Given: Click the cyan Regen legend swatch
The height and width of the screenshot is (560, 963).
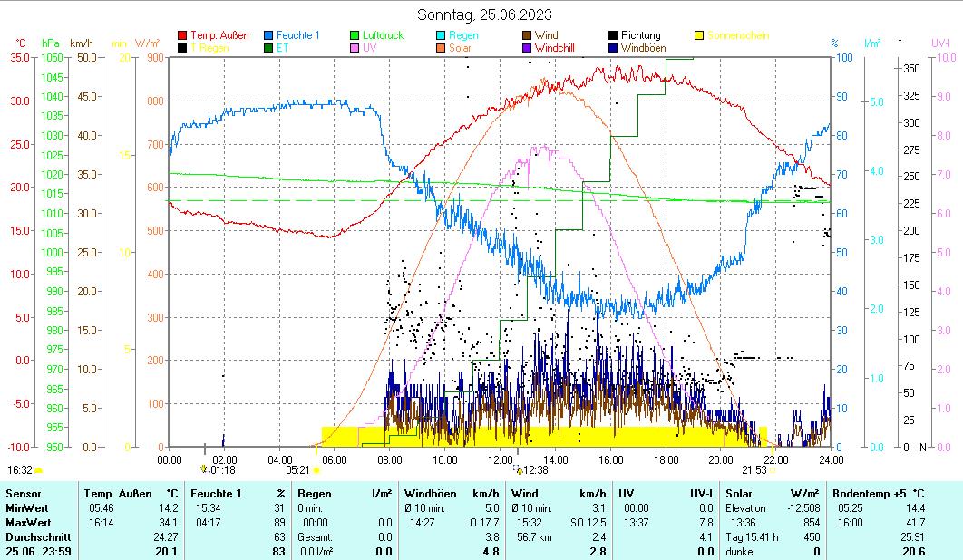Looking at the screenshot, I should [x=441, y=35].
